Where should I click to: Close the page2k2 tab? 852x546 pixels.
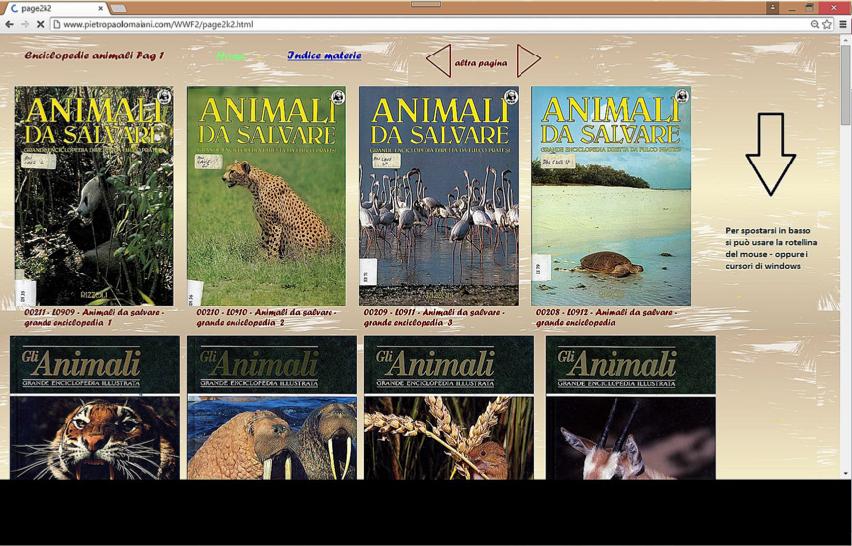pyautogui.click(x=101, y=9)
